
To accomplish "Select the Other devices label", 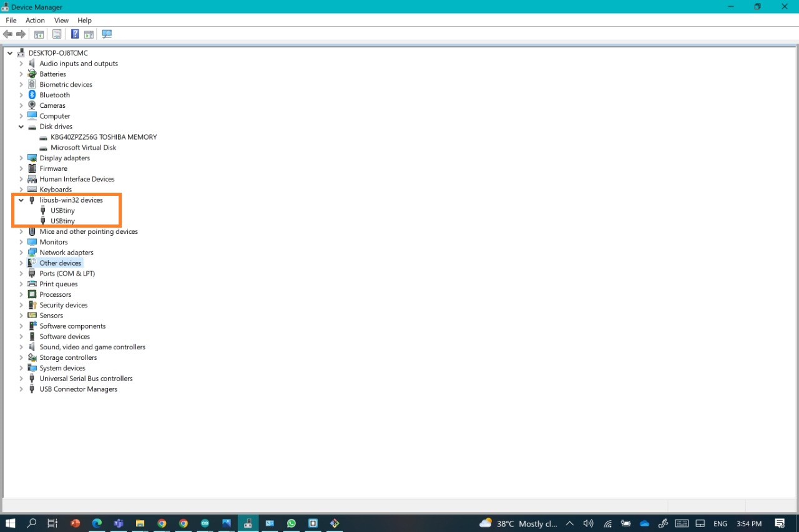I will coord(61,263).
